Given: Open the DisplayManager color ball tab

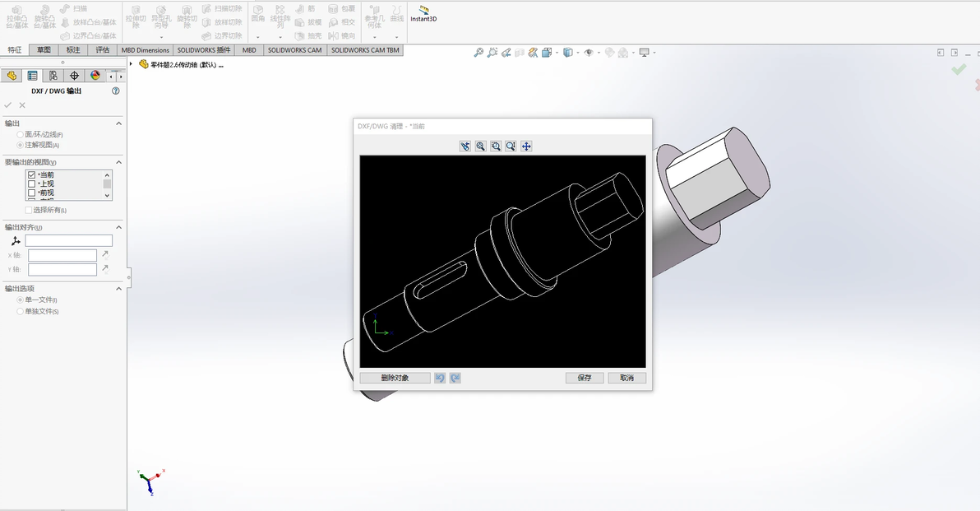Looking at the screenshot, I should click(95, 76).
